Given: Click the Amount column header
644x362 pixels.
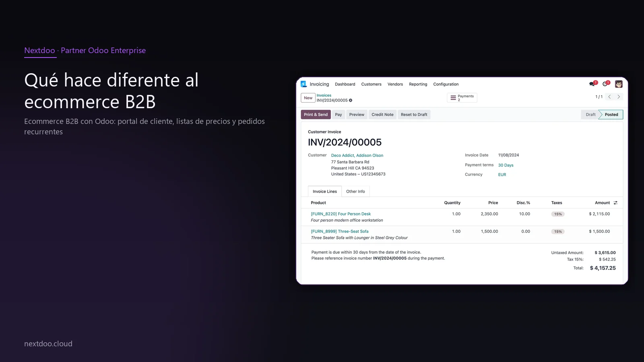Looking at the screenshot, I should 602,203.
